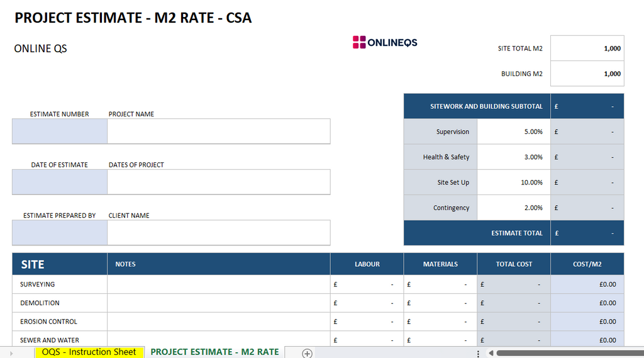The width and height of the screenshot is (644, 358).
Task: Select the Erosion Control total cost cell
Action: (514, 322)
